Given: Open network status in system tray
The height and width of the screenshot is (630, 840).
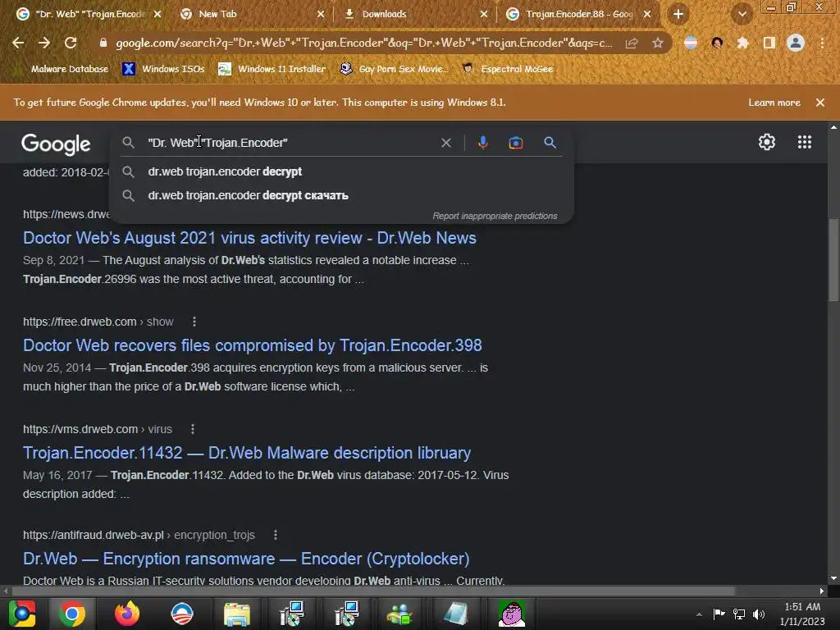Looking at the screenshot, I should pos(739,614).
